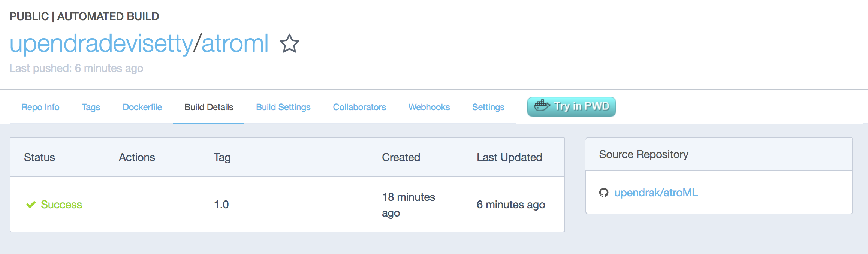This screenshot has height=254, width=868.
Task: Click the 'PUBLIC | AUTOMATED BUILD' label
Action: (x=84, y=16)
